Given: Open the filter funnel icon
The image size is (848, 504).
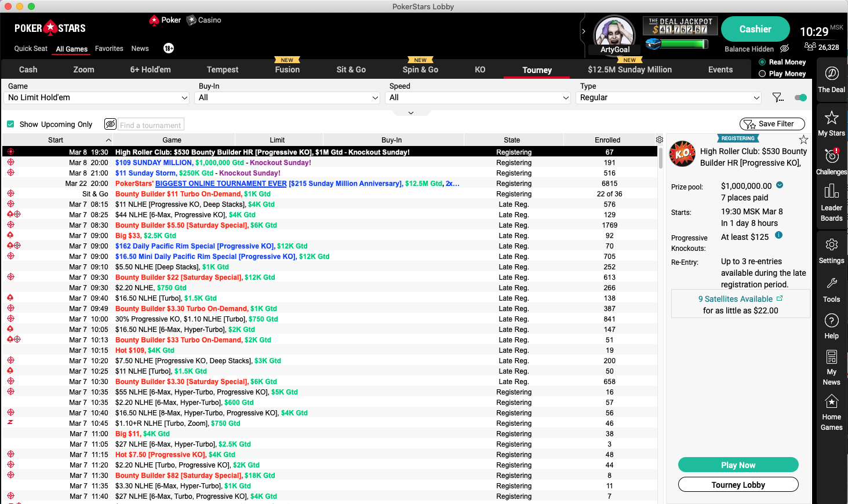Looking at the screenshot, I should tap(778, 97).
